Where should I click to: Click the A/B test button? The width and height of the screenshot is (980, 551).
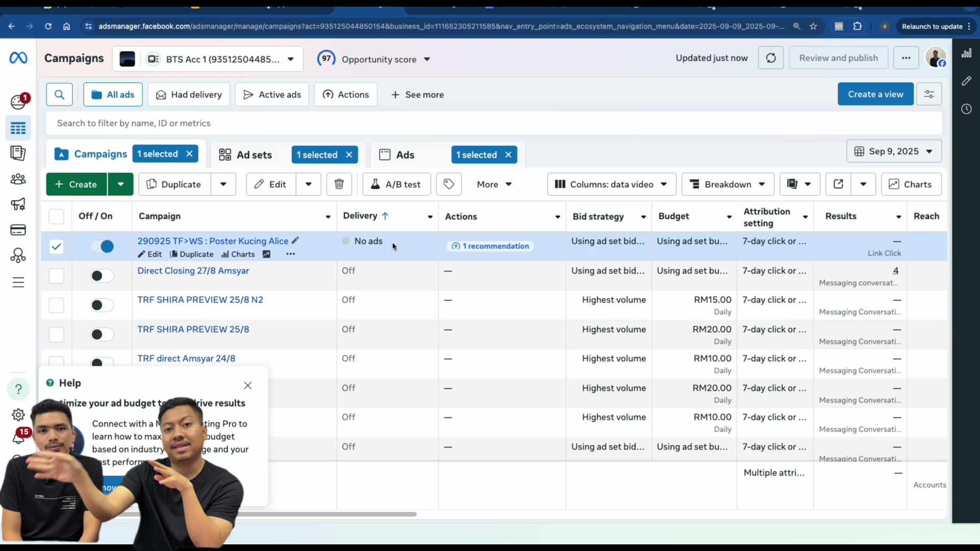(396, 184)
